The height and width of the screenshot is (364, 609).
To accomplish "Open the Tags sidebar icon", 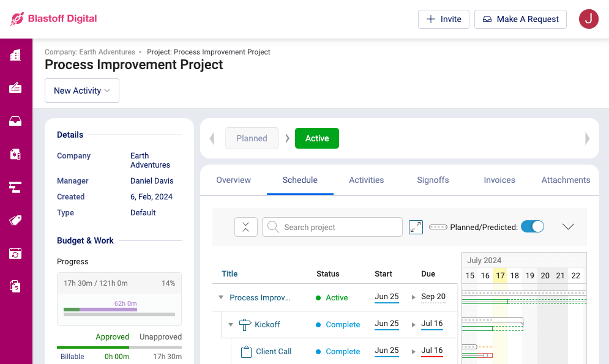I will (x=17, y=220).
